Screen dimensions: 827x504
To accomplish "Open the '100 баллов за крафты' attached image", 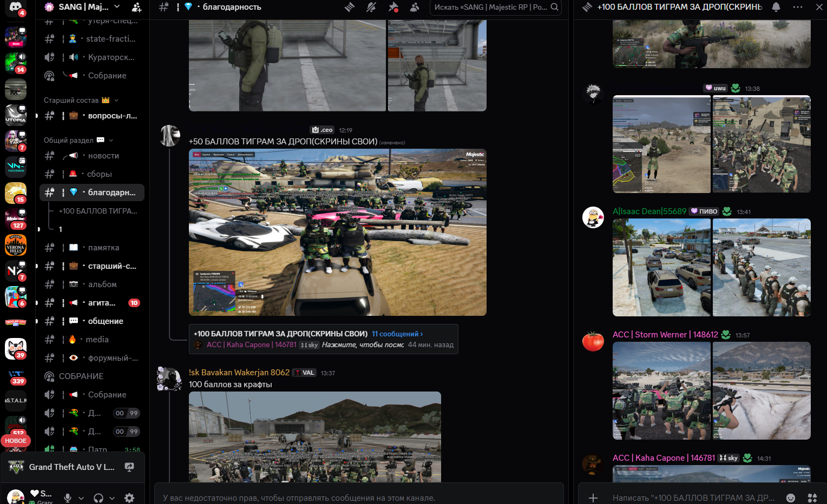I will pyautogui.click(x=315, y=437).
